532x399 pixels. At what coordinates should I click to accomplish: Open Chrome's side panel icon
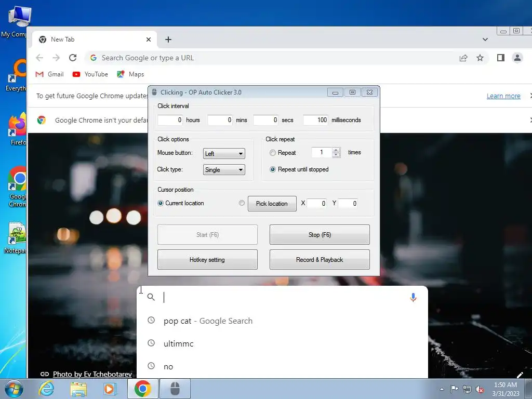click(501, 58)
